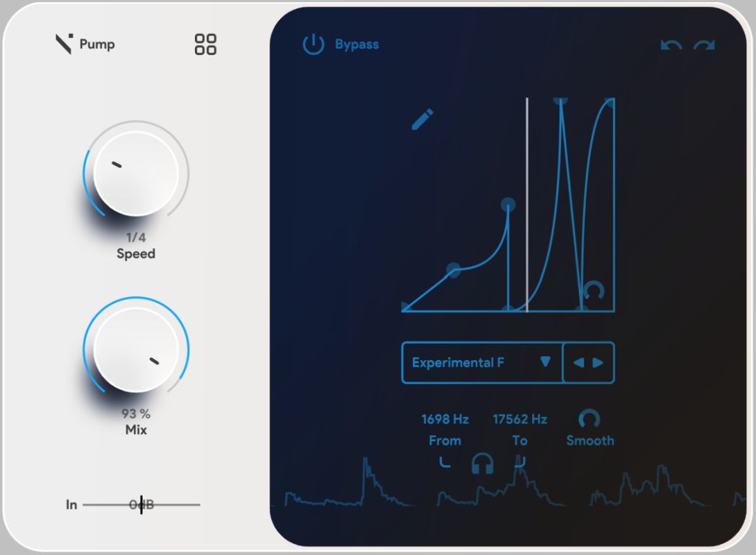
Task: Click the In gain slider handle
Action: pyautogui.click(x=141, y=505)
